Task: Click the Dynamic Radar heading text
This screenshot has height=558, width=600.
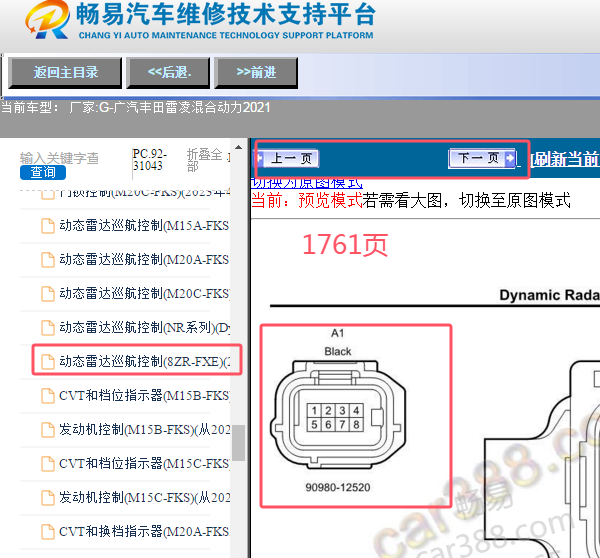Action: [549, 295]
